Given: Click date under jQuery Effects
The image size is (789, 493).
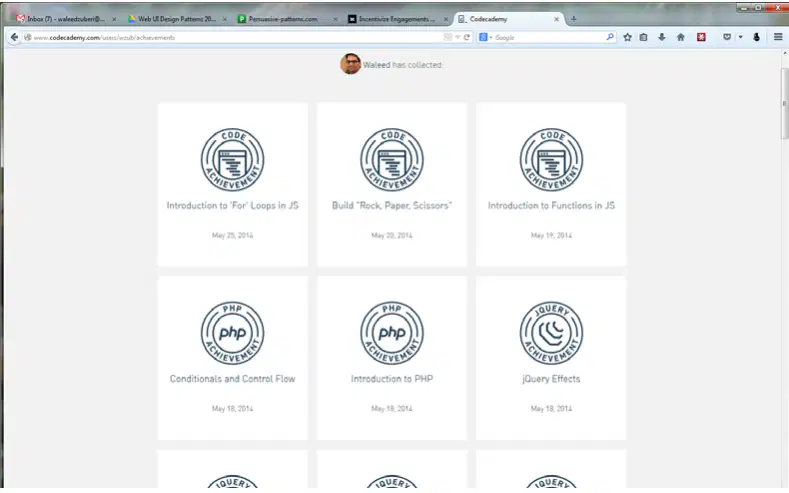Looking at the screenshot, I should pyautogui.click(x=551, y=408).
